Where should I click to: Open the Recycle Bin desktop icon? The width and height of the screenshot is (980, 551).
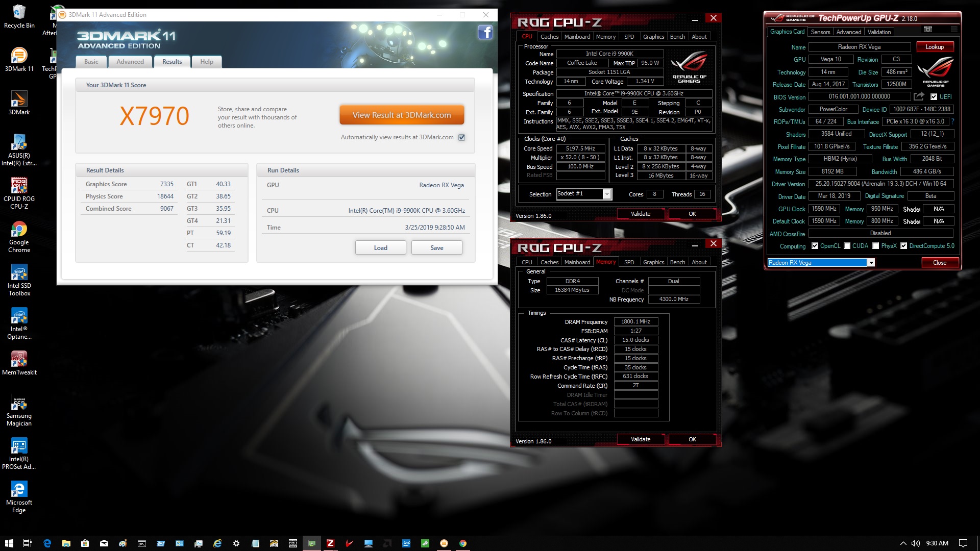point(19,16)
